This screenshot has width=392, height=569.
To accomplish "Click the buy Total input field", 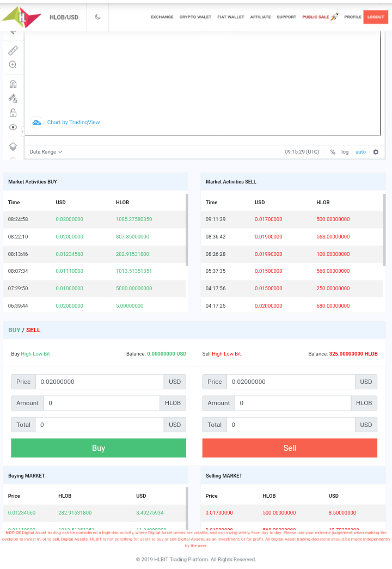I will (100, 425).
